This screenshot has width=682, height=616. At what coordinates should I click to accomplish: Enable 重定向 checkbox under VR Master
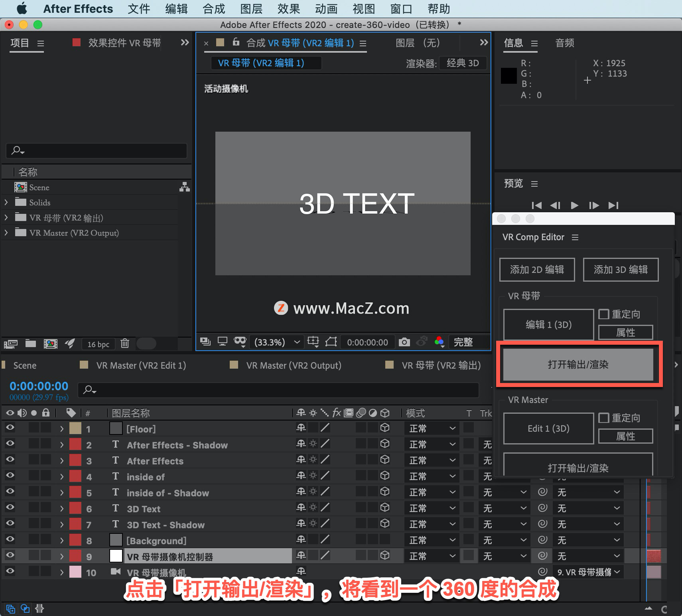[x=604, y=418]
